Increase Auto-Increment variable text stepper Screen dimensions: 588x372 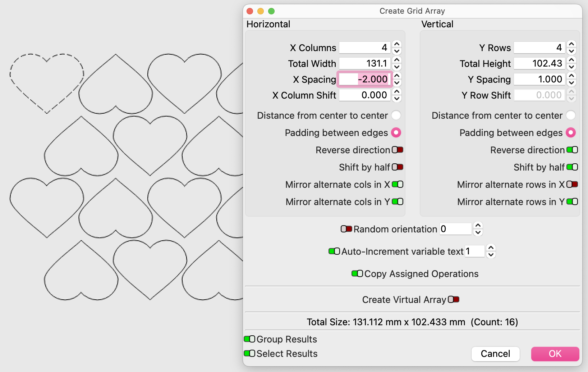(491, 248)
